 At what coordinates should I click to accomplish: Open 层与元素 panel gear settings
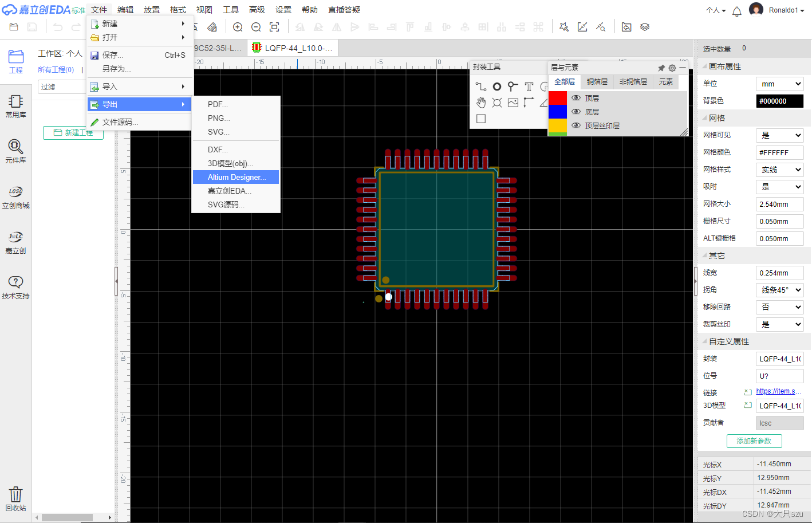[x=672, y=68]
